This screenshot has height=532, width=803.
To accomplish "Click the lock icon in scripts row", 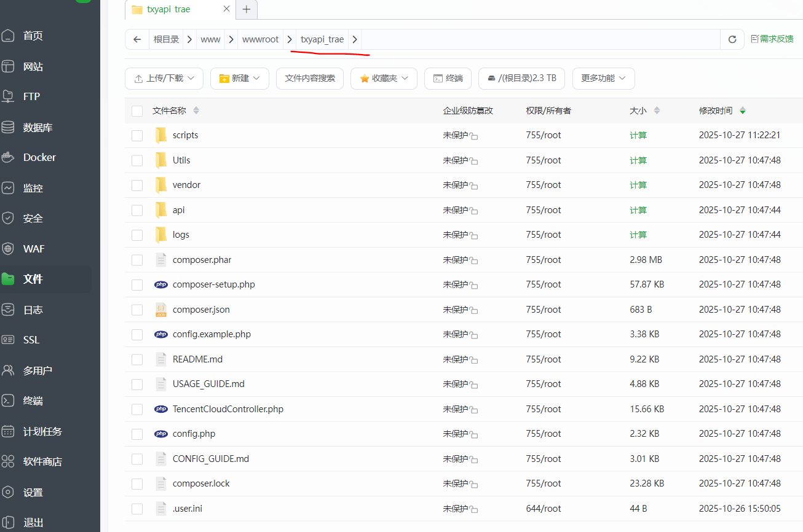I will 474,136.
